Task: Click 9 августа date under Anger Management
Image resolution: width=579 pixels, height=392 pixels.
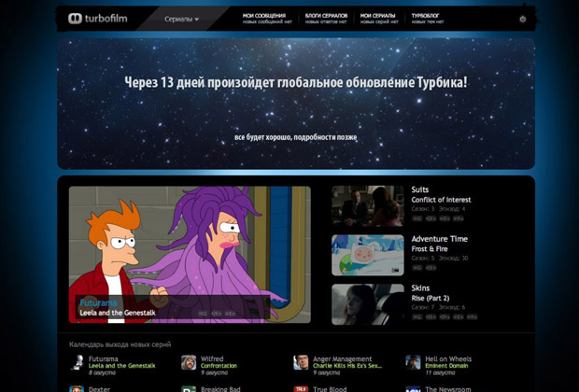Action: pyautogui.click(x=327, y=372)
